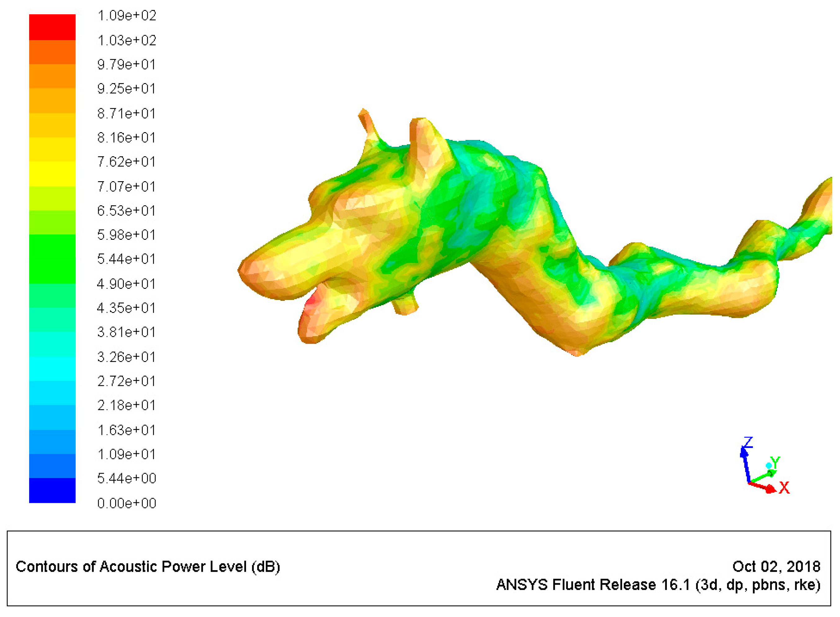The image size is (840, 617).
Task: Select the legend value 3.81e+01
Action: 126,332
